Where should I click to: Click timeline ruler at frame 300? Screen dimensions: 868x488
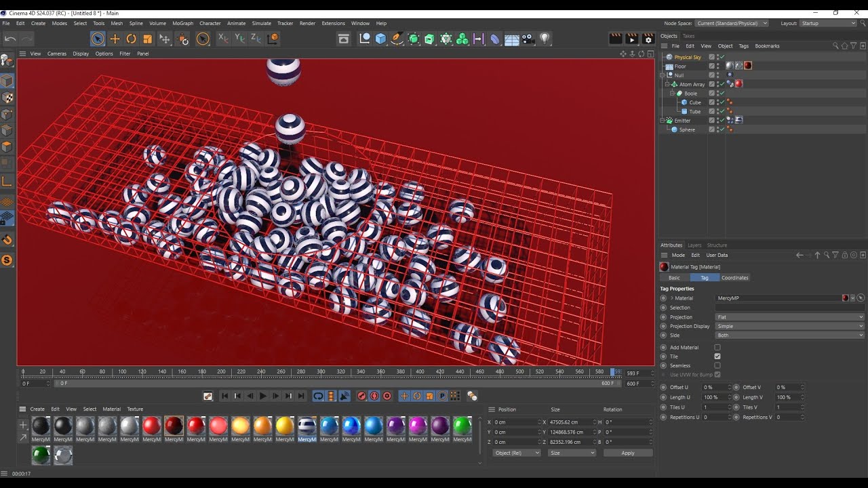click(x=321, y=371)
